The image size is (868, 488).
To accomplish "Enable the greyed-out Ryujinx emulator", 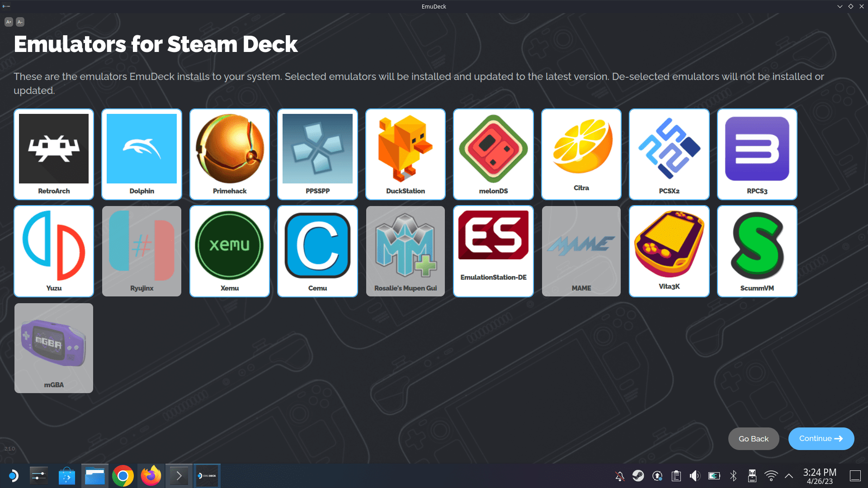I will 142,251.
